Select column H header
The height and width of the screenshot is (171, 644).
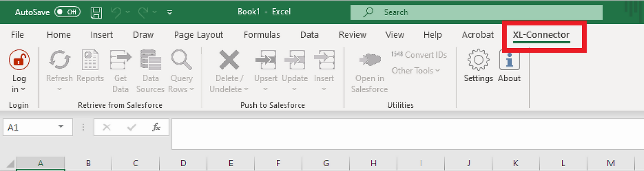pos(373,164)
